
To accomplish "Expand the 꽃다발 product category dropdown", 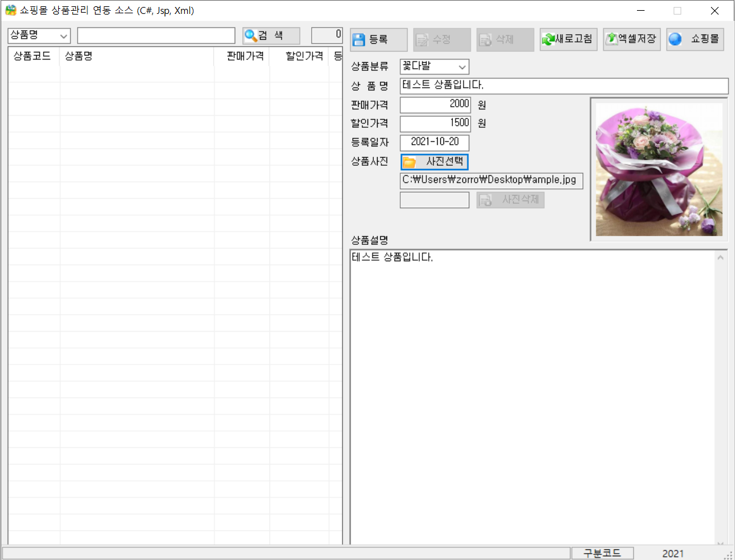I will [462, 67].
